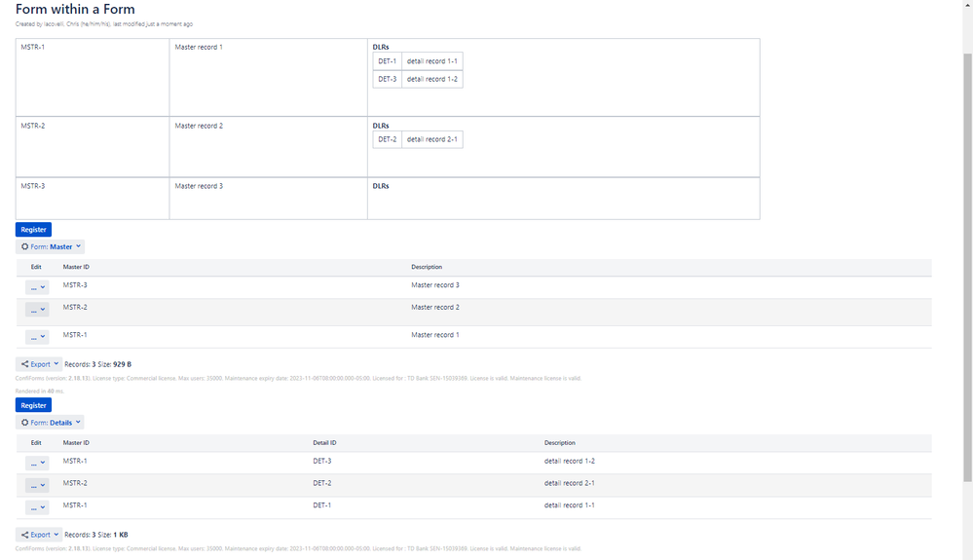Click 'detail record 1-2' in nested table
This screenshot has height=560, width=973.
pos(431,80)
